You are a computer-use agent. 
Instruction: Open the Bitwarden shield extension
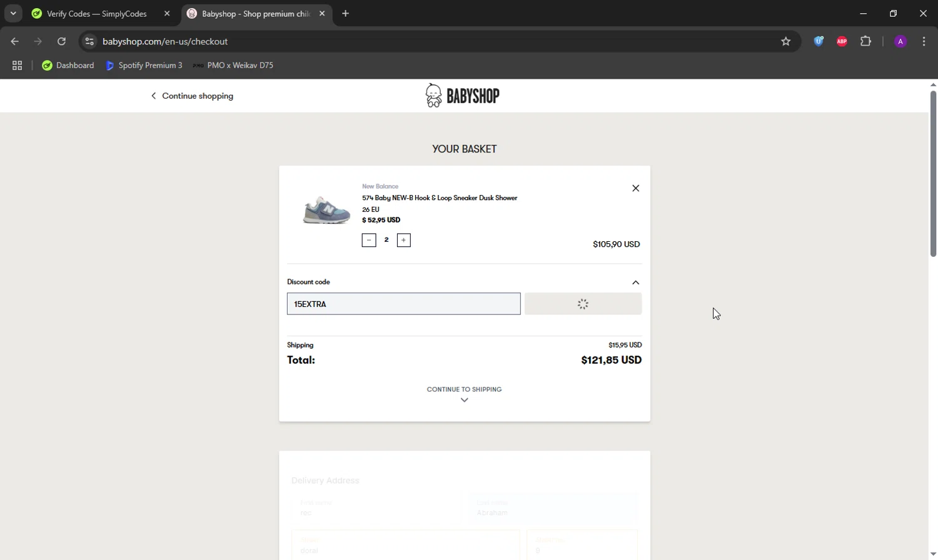(x=819, y=41)
